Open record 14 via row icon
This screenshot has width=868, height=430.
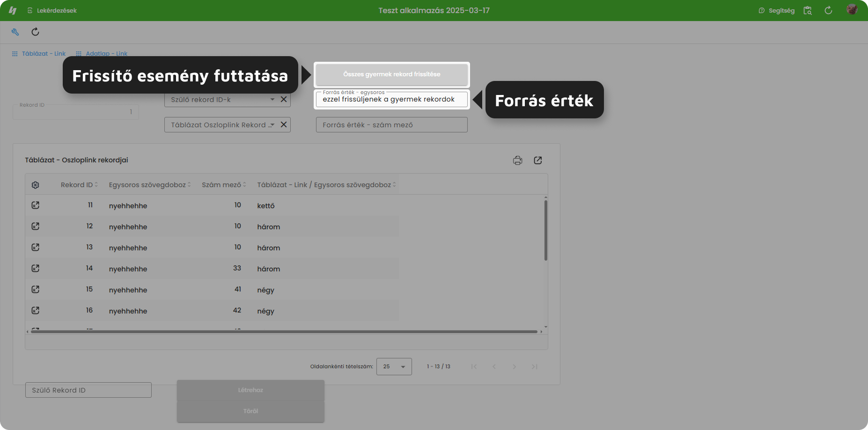[x=36, y=268]
